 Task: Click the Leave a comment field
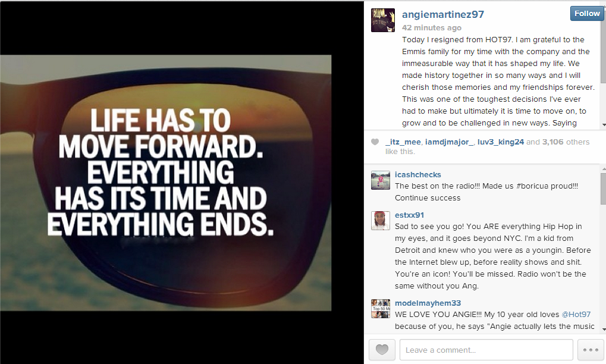click(486, 350)
